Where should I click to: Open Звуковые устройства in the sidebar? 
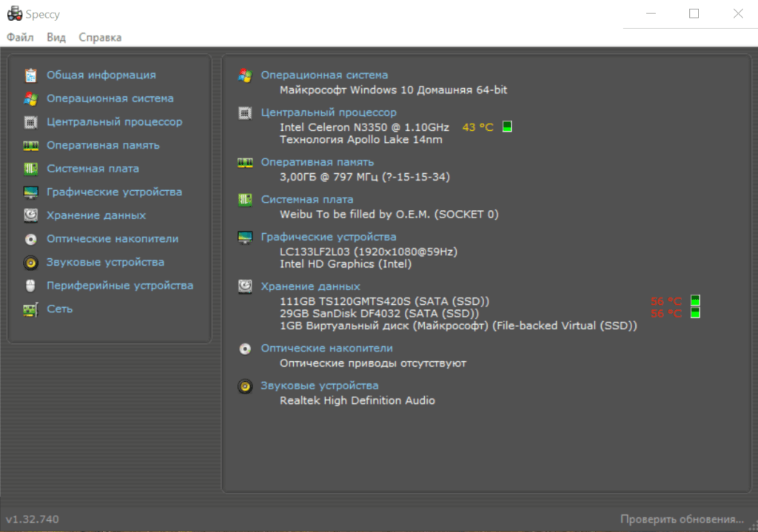105,263
